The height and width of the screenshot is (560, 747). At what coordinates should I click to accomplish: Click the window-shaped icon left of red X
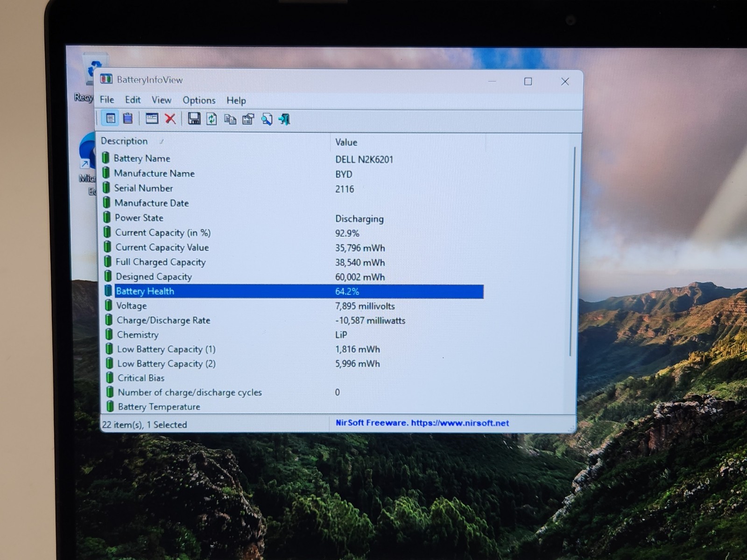(152, 119)
